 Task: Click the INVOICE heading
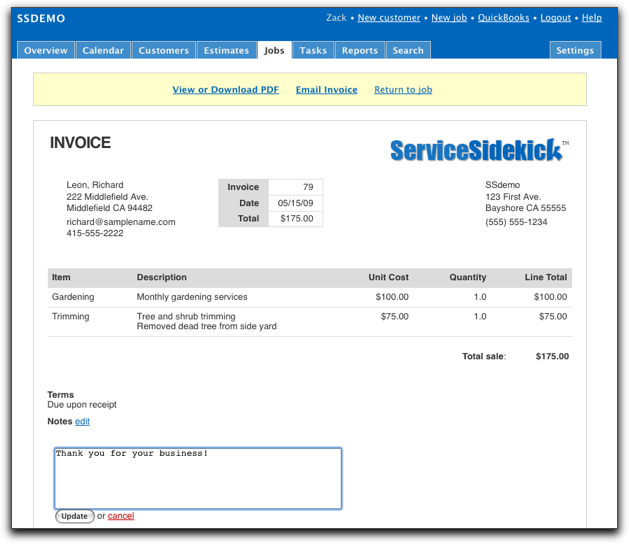(x=80, y=143)
